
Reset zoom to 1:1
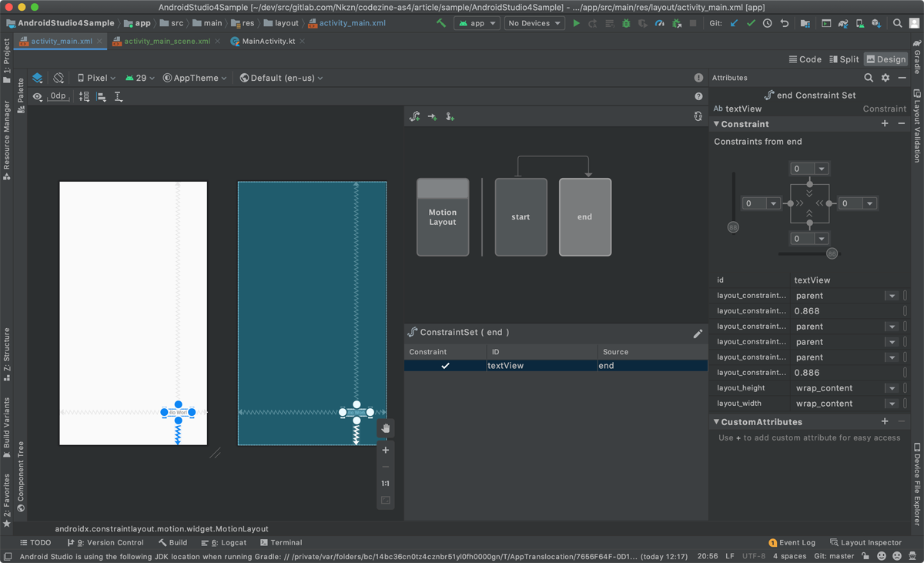click(386, 484)
